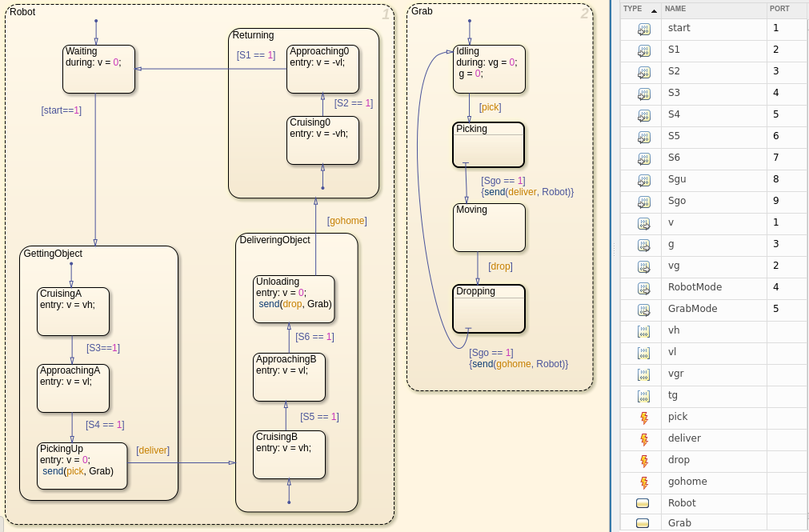The height and width of the screenshot is (532, 809).
Task: Click the event lightning icon for gohome
Action: click(643, 482)
